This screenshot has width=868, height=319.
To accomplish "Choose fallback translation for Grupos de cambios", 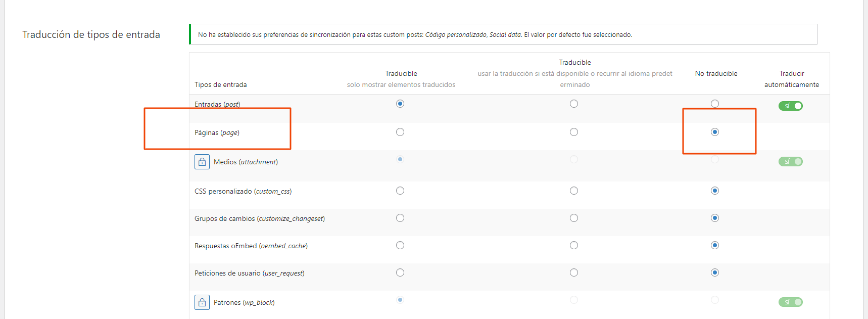I will coord(574,218).
